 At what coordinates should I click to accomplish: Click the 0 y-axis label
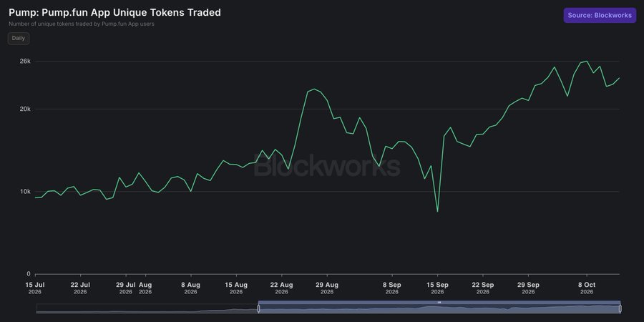click(29, 274)
